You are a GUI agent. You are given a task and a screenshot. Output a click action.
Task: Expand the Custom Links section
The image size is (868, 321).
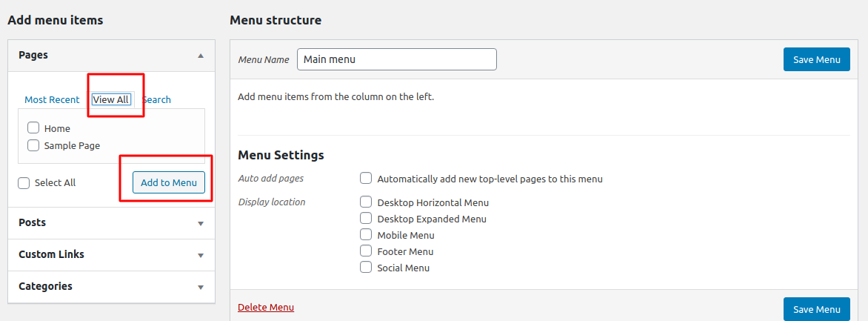200,255
